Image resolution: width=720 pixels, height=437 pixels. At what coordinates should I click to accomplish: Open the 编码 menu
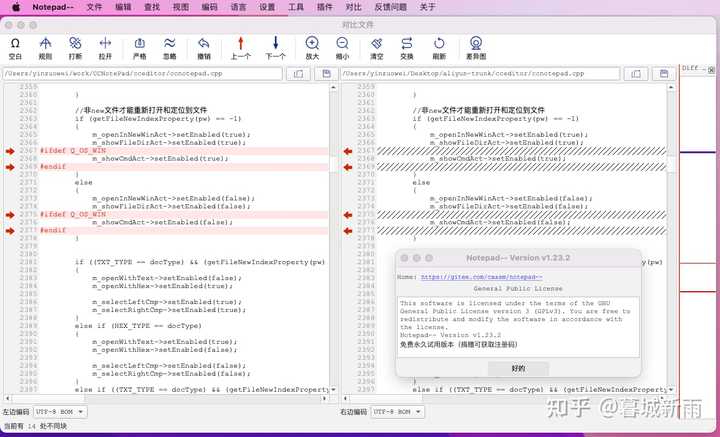(x=209, y=7)
